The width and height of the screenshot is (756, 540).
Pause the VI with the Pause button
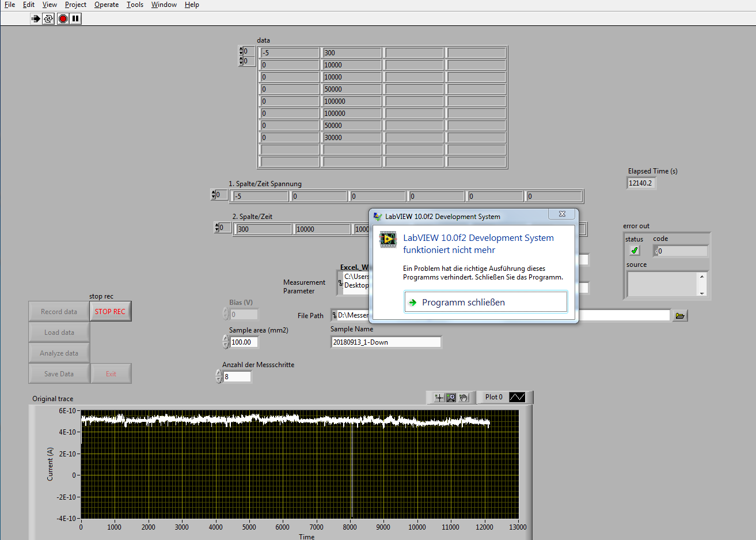tap(76, 18)
